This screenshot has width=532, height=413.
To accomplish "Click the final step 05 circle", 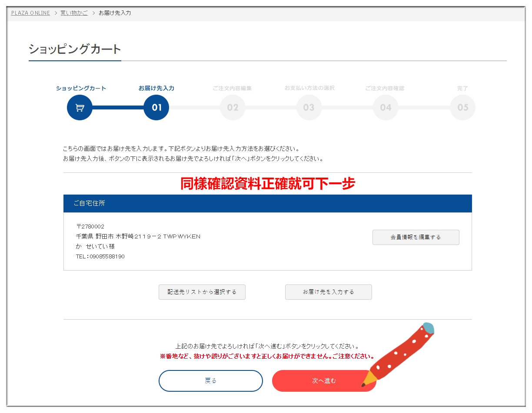I will click(462, 108).
